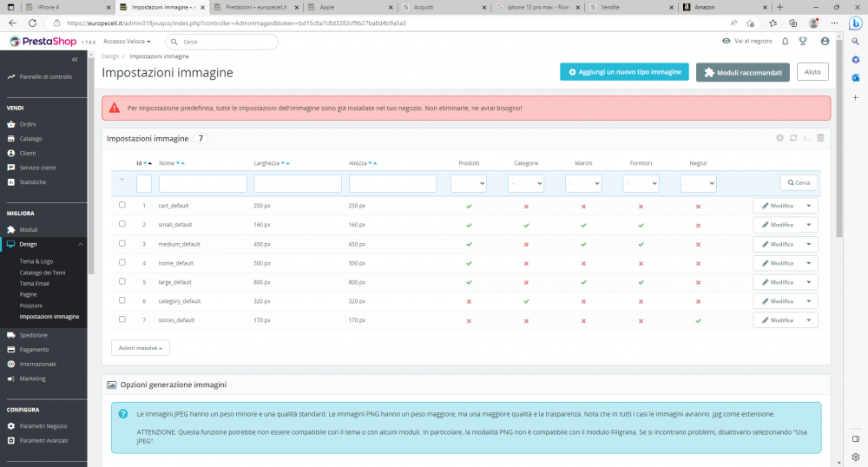Switch to Amazon browser tab
Screen dimensions: 868x467
pyautogui.click(x=725, y=7)
